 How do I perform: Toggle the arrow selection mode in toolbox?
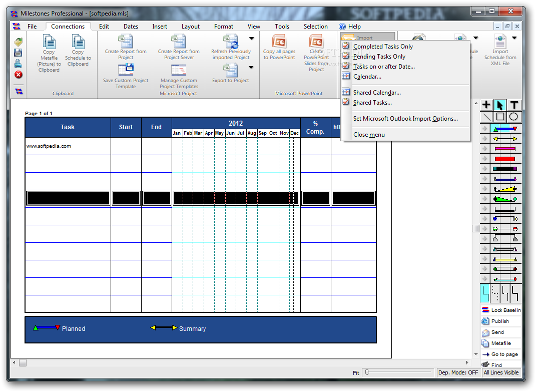click(500, 105)
